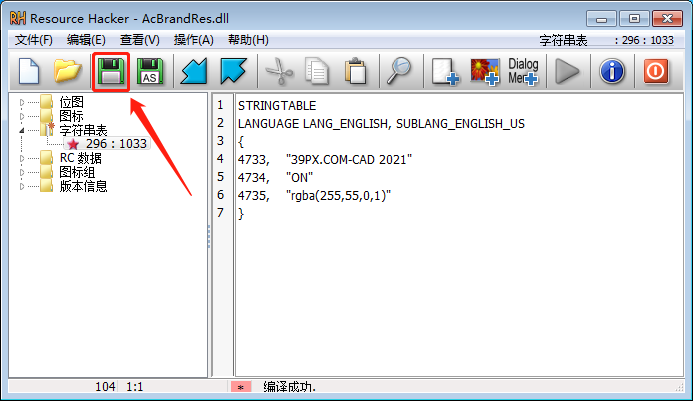
Task: Open the 文件(F) menu
Action: coord(34,40)
